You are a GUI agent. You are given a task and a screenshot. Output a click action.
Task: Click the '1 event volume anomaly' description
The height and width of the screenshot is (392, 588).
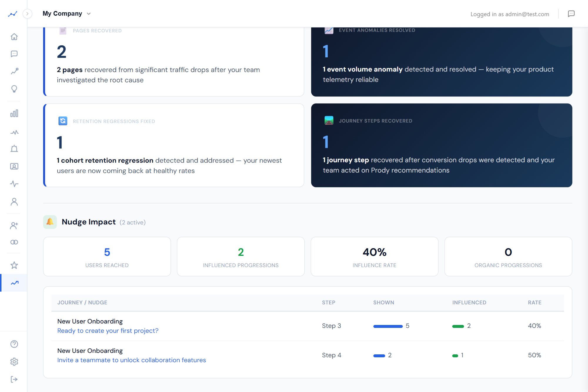pyautogui.click(x=438, y=74)
